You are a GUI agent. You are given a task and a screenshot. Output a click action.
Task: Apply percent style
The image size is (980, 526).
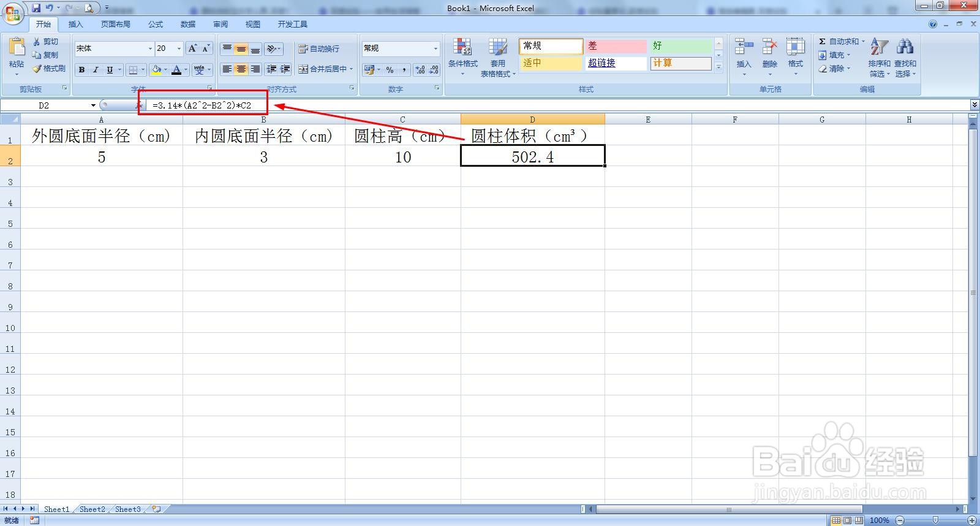click(x=390, y=70)
